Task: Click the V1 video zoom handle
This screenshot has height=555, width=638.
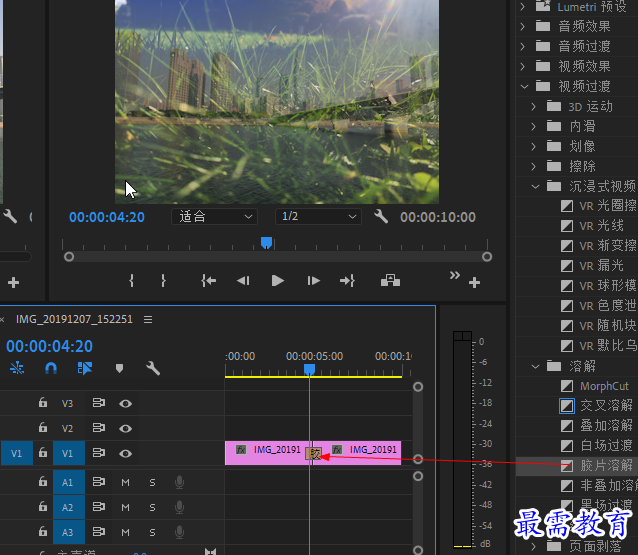Action: click(417, 459)
